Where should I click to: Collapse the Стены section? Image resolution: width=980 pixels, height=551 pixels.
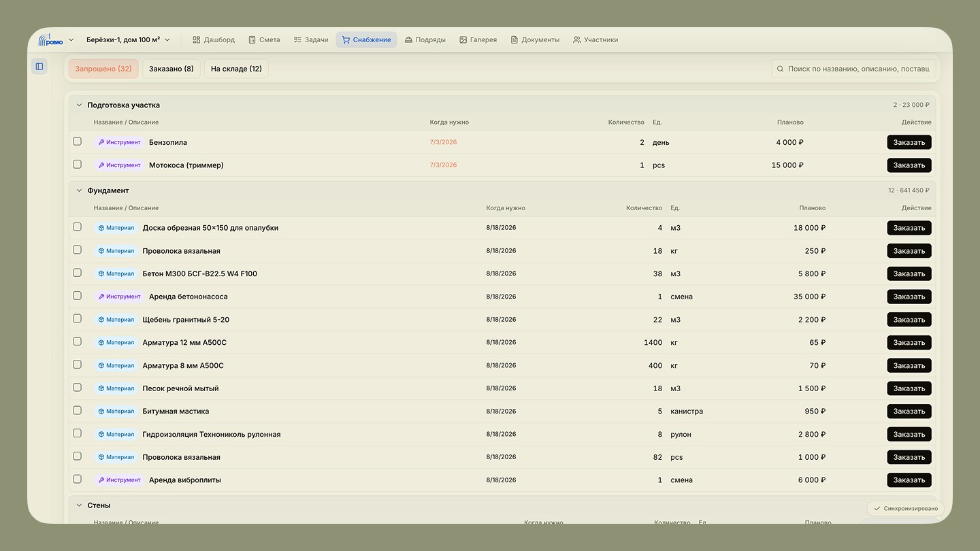[79, 505]
